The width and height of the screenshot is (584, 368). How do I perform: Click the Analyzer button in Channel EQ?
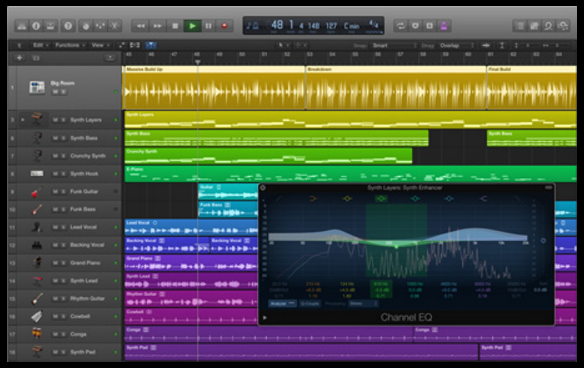(x=283, y=304)
